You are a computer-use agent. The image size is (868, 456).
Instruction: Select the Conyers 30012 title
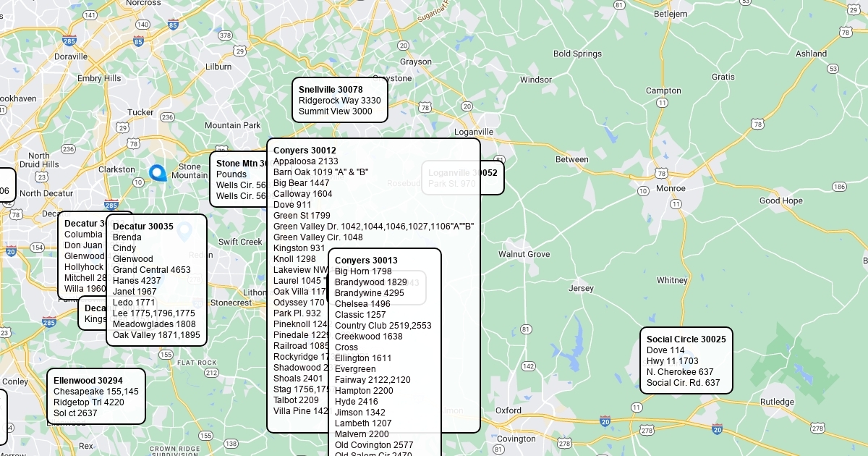click(305, 151)
